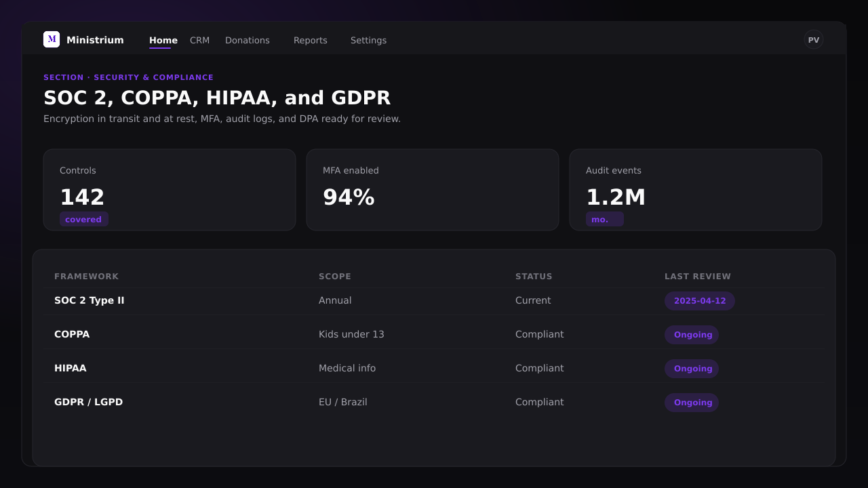Click the SOC 2, COPPA, HIPAA, and GDPR heading
The width and height of the screenshot is (868, 488).
click(x=217, y=98)
